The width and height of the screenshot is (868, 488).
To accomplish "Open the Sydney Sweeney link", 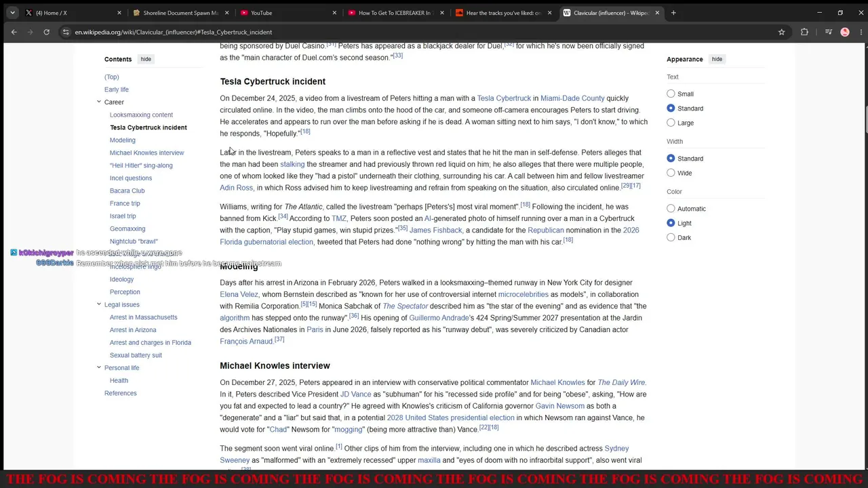I will pyautogui.click(x=616, y=449).
